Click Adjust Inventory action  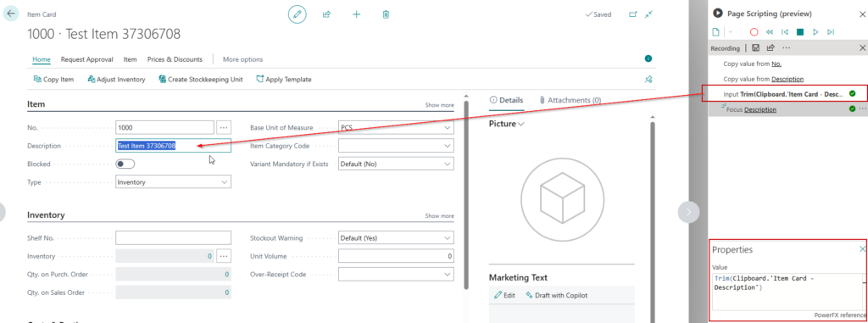116,79
